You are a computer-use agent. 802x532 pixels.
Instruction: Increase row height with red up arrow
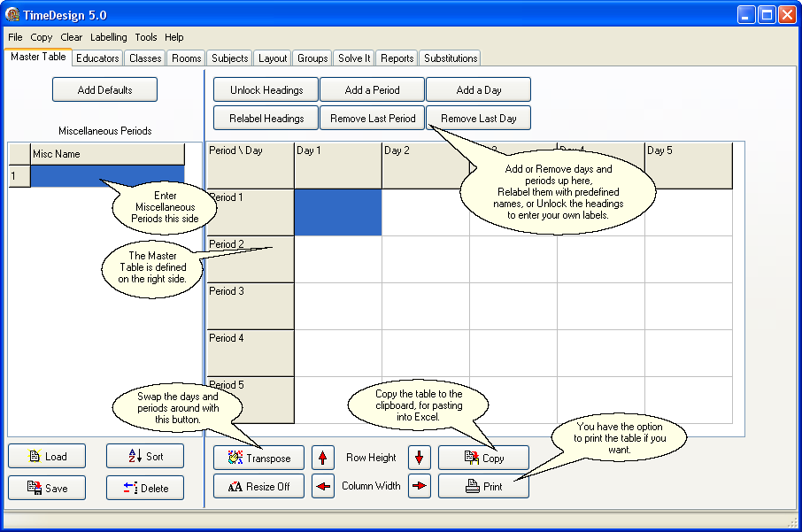pyautogui.click(x=323, y=458)
